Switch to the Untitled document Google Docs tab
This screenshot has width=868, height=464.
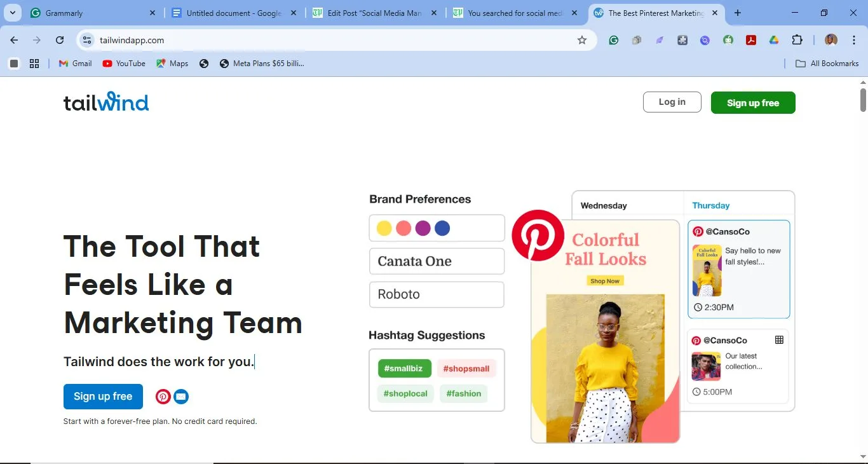point(233,13)
